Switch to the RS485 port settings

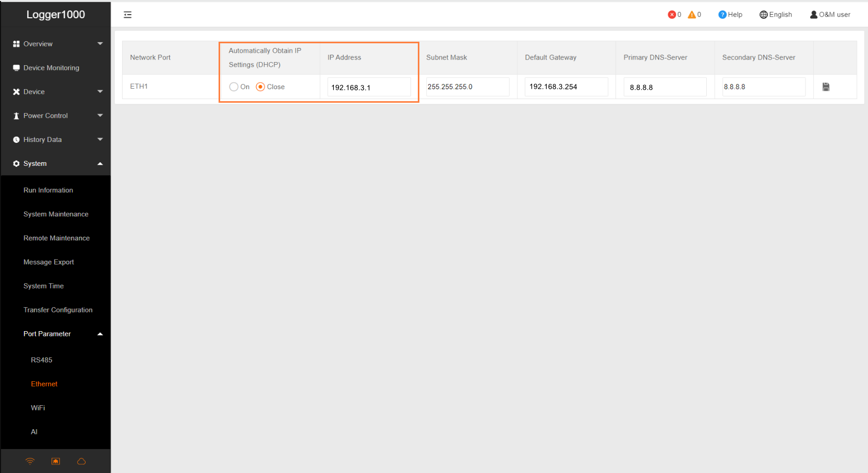pyautogui.click(x=42, y=360)
